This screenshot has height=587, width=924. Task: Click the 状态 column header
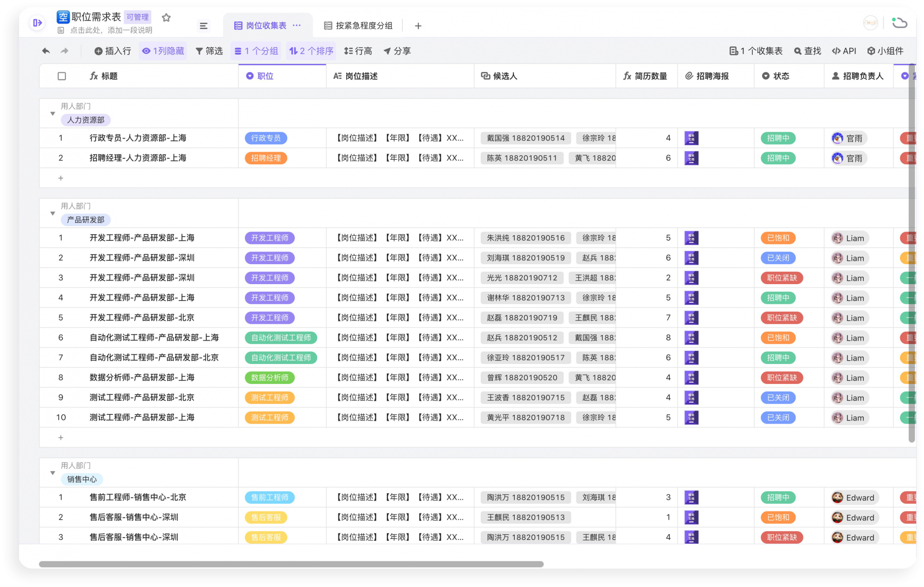789,76
